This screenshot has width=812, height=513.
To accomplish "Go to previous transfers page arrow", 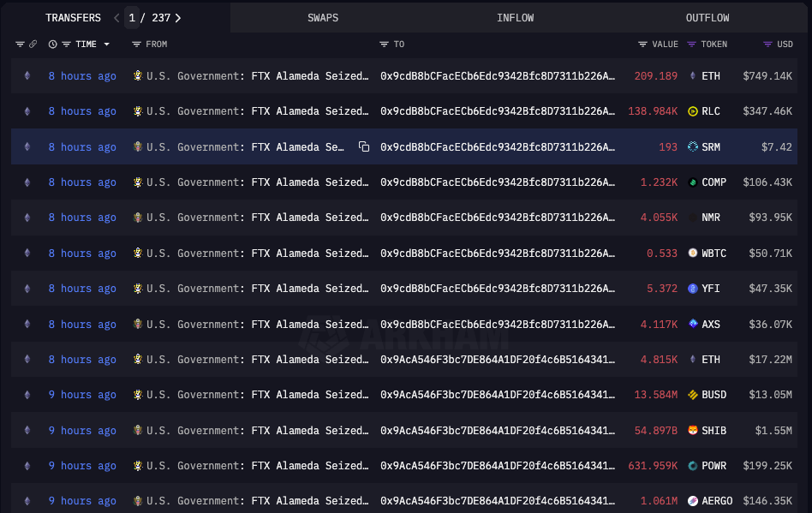I will click(116, 18).
